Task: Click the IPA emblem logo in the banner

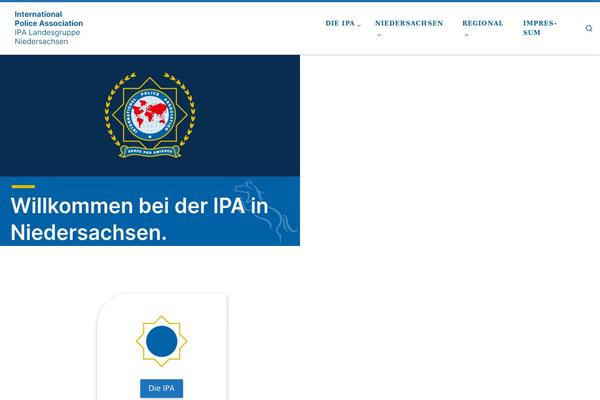Action: [x=150, y=114]
